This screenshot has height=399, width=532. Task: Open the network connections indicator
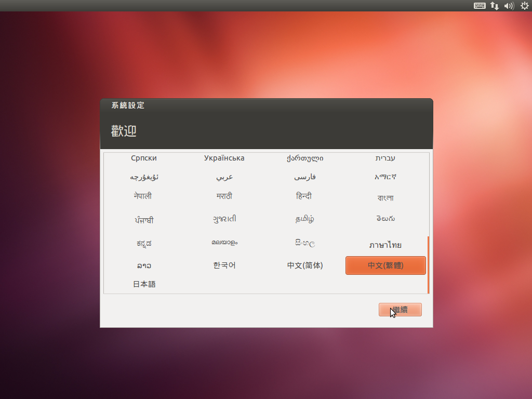495,6
